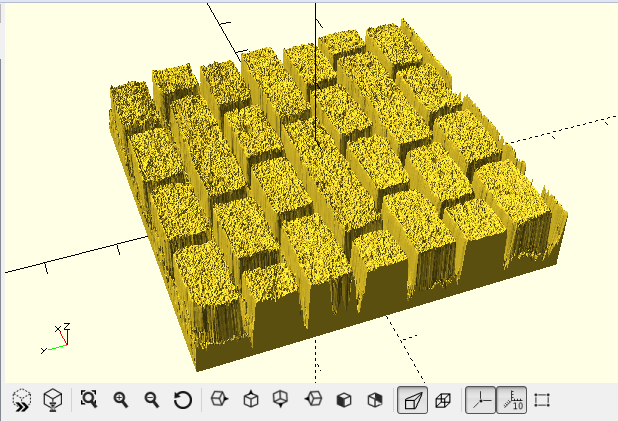Enable the Show Edges button
This screenshot has width=618, height=421.
coord(543,400)
